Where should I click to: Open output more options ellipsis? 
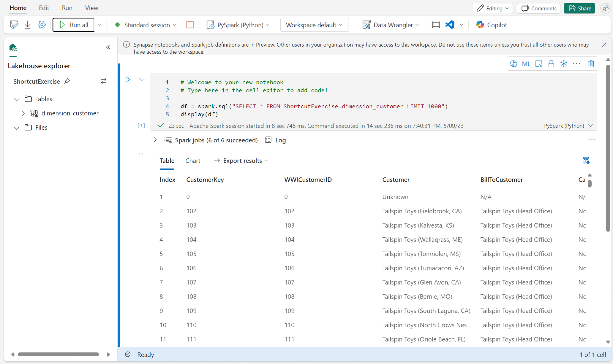(x=592, y=140)
